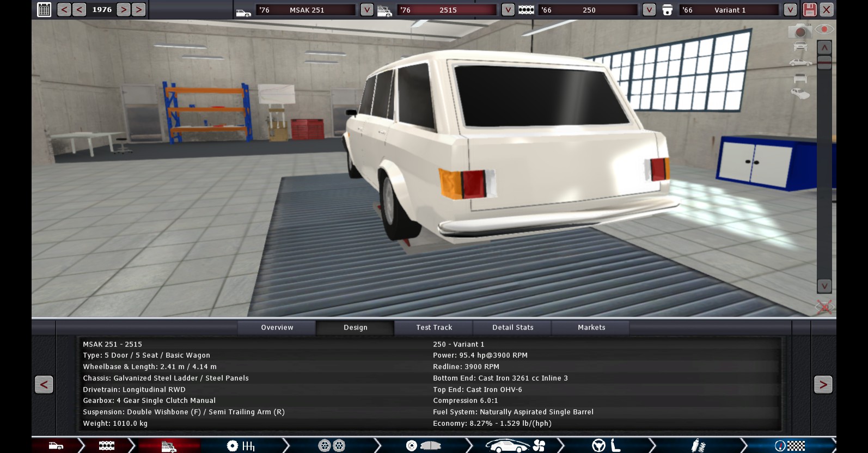Expand the Variant 1 dropdown
This screenshot has width=868, height=453.
click(x=790, y=10)
